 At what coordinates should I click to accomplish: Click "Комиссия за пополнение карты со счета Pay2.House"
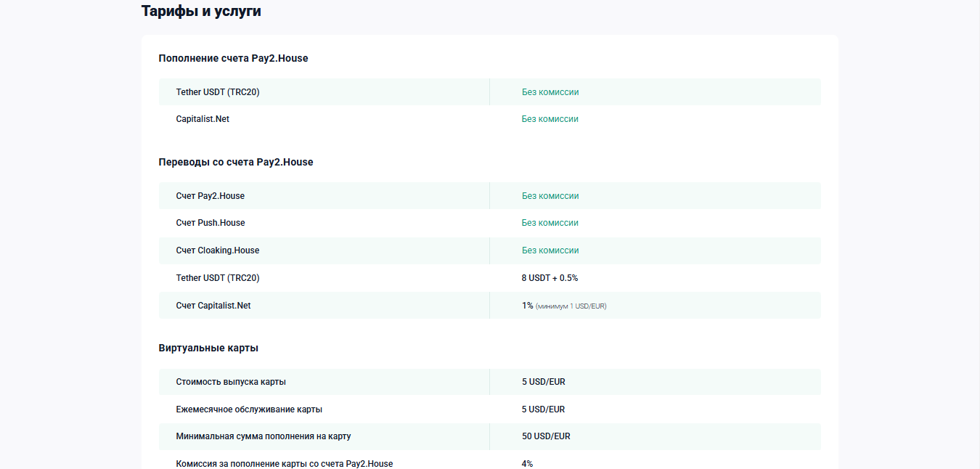285,463
